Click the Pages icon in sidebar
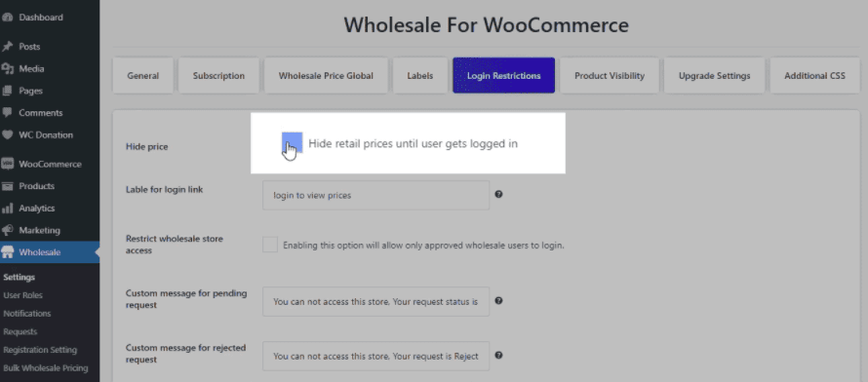This screenshot has height=382, width=868. pyautogui.click(x=7, y=91)
